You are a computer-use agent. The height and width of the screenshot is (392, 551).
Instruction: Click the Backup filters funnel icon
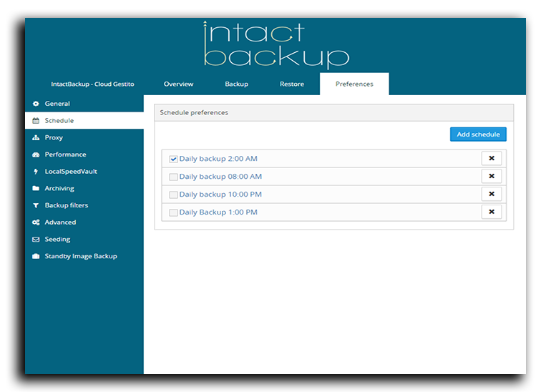tap(36, 205)
